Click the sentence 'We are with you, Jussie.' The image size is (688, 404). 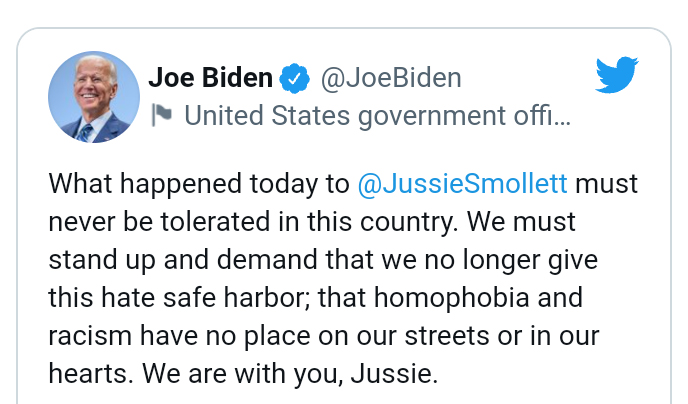pos(290,375)
